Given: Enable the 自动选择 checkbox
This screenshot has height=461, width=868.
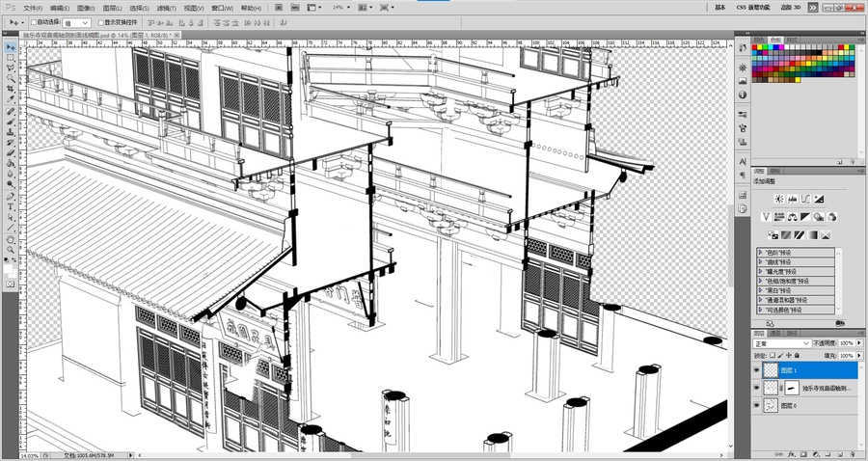Looking at the screenshot, I should click(33, 22).
